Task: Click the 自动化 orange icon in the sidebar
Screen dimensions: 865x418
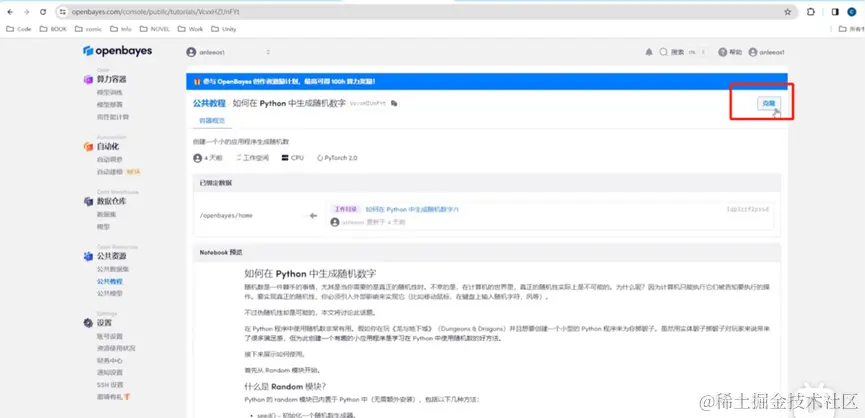Action: tap(88, 147)
